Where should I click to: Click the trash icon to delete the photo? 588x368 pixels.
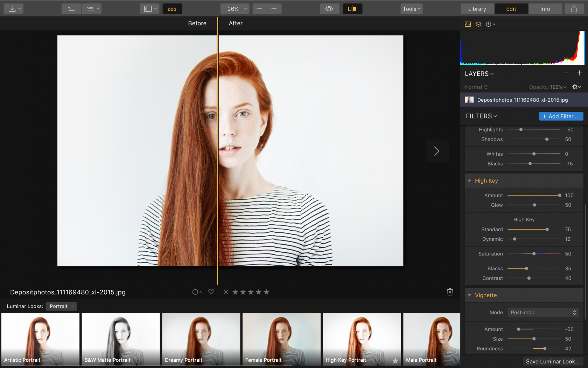pos(450,292)
